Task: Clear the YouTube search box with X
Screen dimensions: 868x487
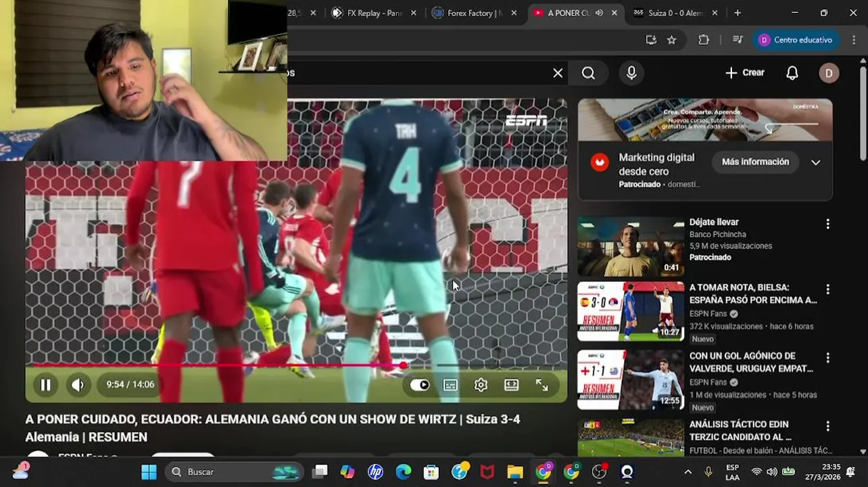Action: 558,73
